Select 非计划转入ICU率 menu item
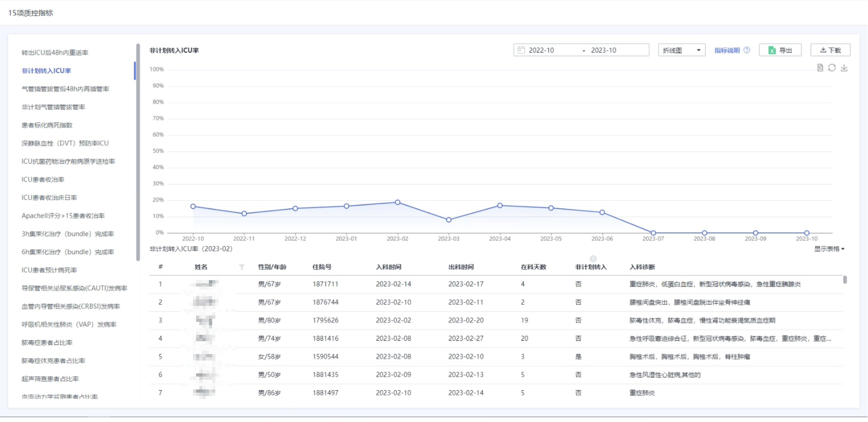This screenshot has height=422, width=868. [46, 71]
